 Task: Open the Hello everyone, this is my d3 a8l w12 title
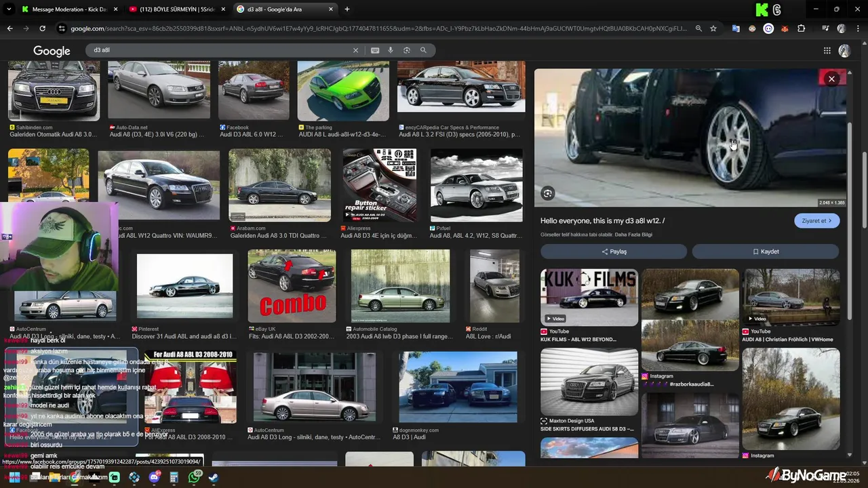pyautogui.click(x=602, y=221)
